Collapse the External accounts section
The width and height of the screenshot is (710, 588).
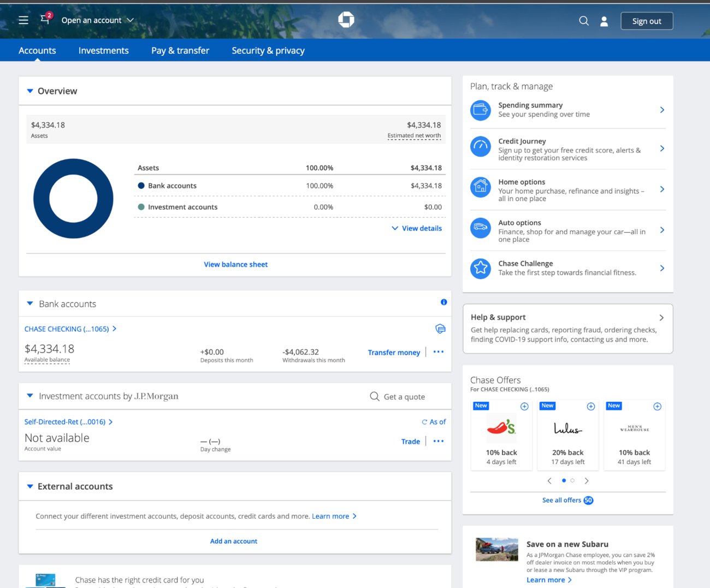[x=30, y=486]
